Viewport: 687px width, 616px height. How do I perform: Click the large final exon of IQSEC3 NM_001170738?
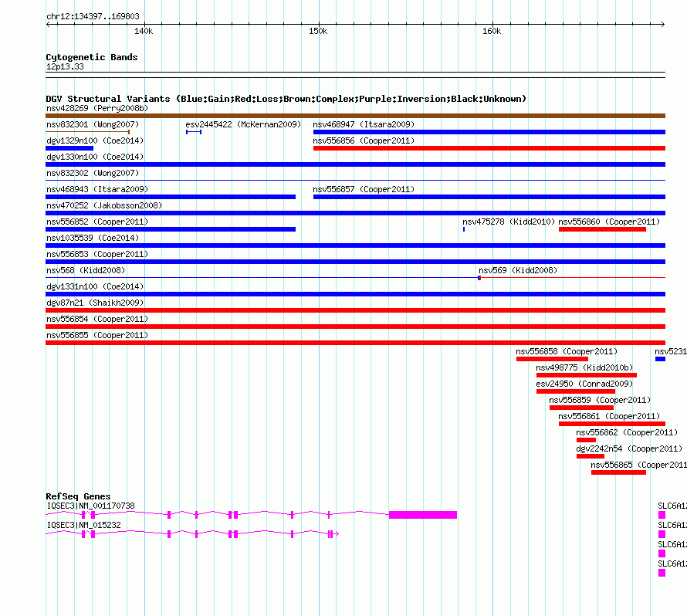(423, 515)
